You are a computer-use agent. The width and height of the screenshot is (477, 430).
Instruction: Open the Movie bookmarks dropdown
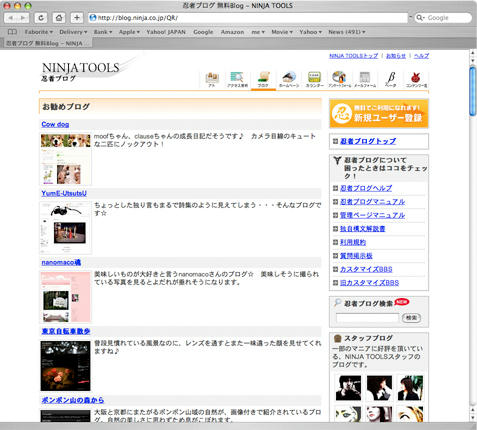282,32
